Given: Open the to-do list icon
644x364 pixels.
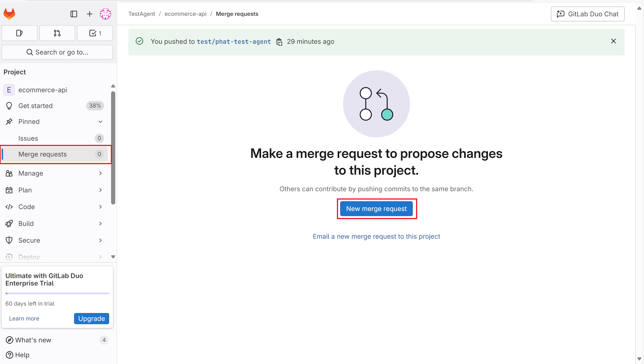Looking at the screenshot, I should 95,33.
